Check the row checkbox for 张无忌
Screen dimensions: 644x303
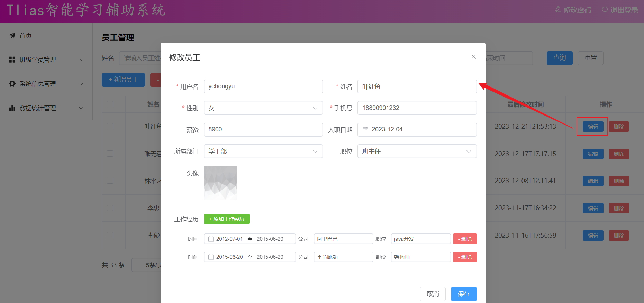110,154
